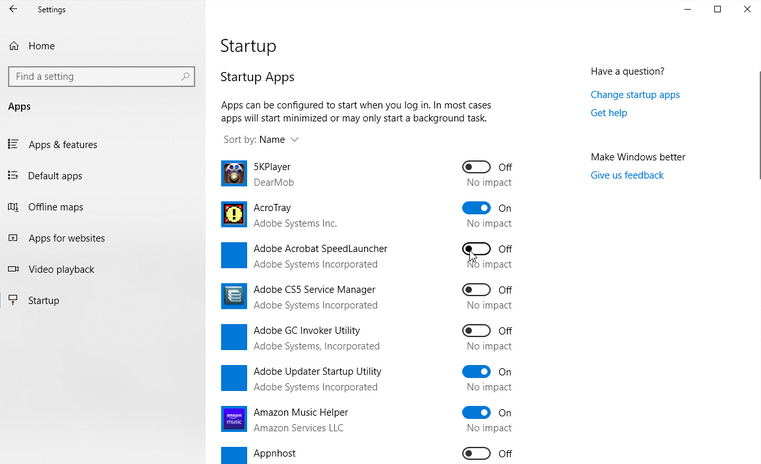Click the Adobe Acrobat SpeedLauncher icon
Viewport: 761px width, 464px height.
click(x=234, y=255)
